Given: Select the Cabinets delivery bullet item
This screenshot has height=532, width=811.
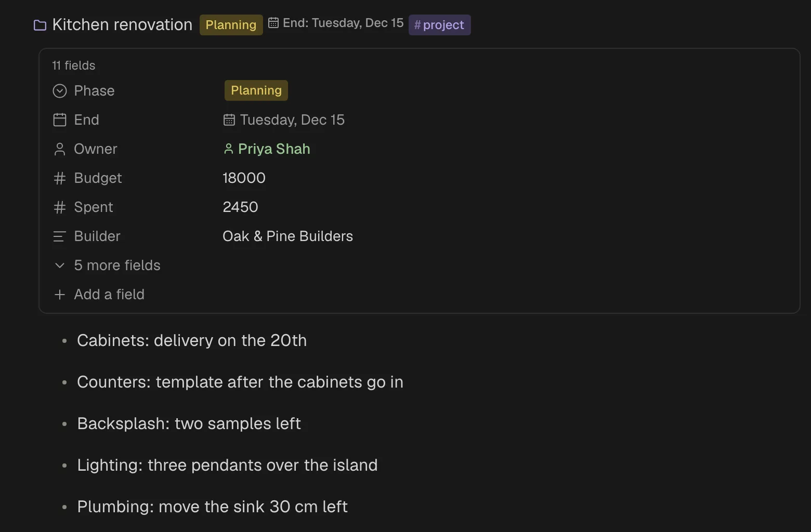Looking at the screenshot, I should [192, 340].
